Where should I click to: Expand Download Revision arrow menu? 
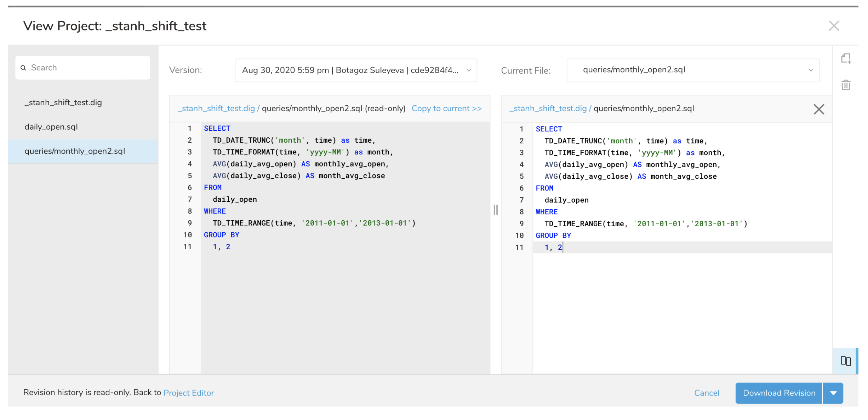833,393
